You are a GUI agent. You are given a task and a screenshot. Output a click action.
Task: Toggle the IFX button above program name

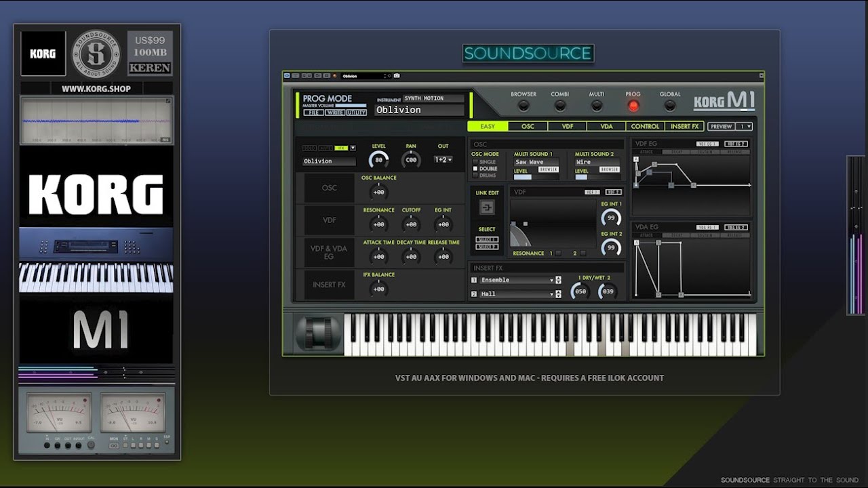(x=341, y=148)
